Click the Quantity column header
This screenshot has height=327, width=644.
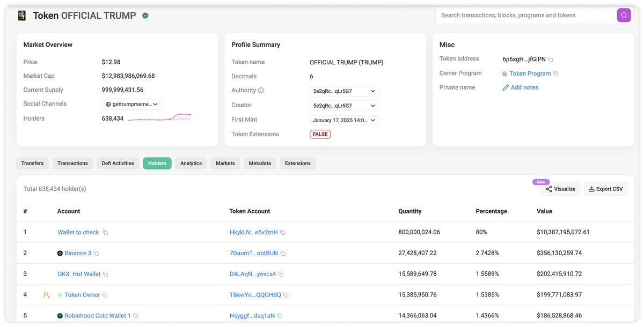pos(410,211)
